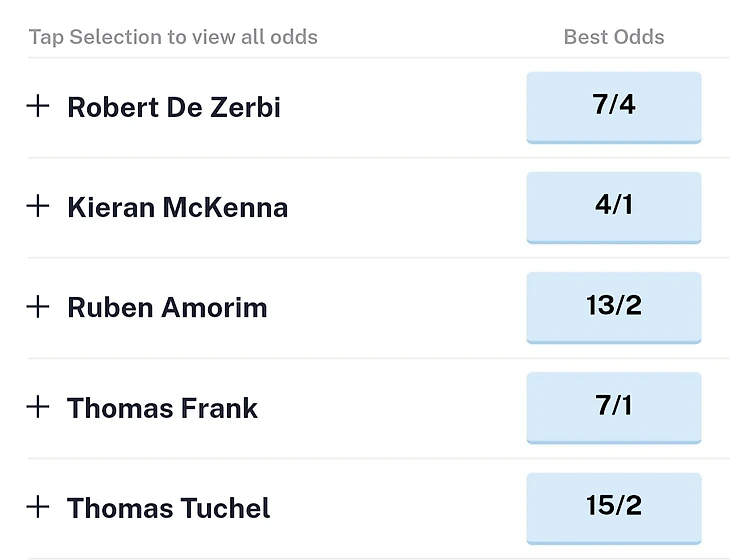View all odds via Thomas Tuchel name
Image resolution: width=730 pixels, height=560 pixels.
click(x=168, y=508)
